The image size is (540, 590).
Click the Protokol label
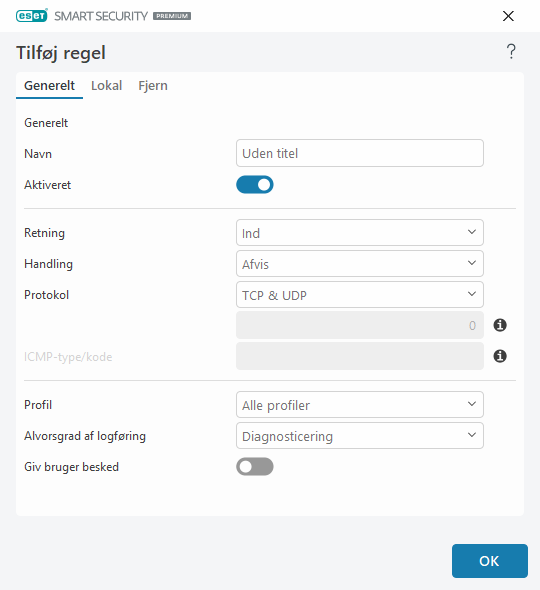pos(46,295)
